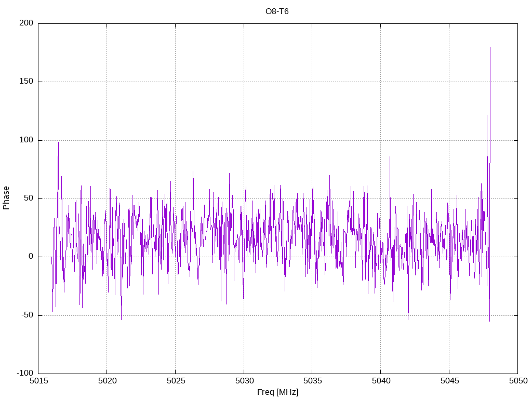This screenshot has height=399, width=532.
Task: Click the plot title "O8-T6"
Action: point(277,11)
